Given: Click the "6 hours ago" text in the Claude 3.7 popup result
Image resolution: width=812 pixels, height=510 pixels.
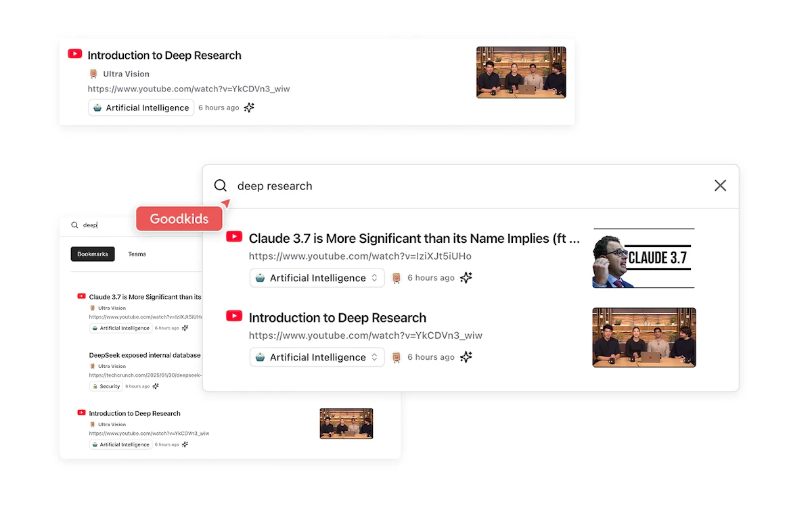Looking at the screenshot, I should (x=431, y=278).
